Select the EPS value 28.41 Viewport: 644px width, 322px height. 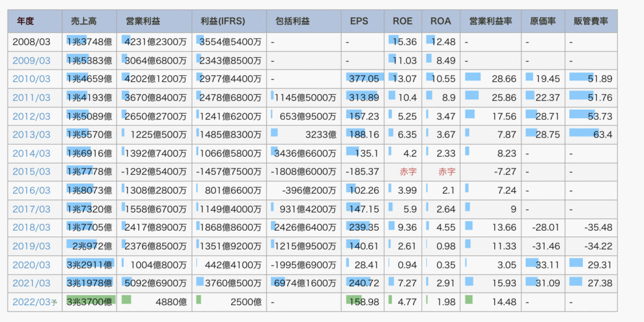pyautogui.click(x=367, y=265)
